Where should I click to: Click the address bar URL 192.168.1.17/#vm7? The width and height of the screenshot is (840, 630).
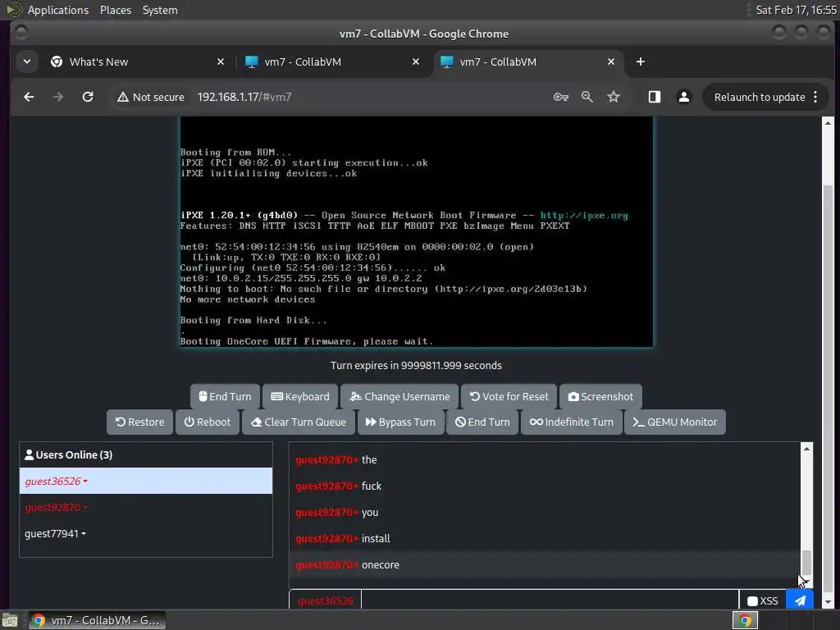click(x=244, y=97)
